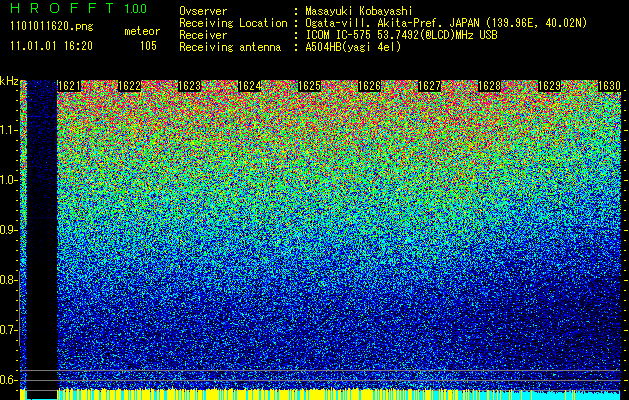Click the 1.1 kHz axis label

(9, 130)
